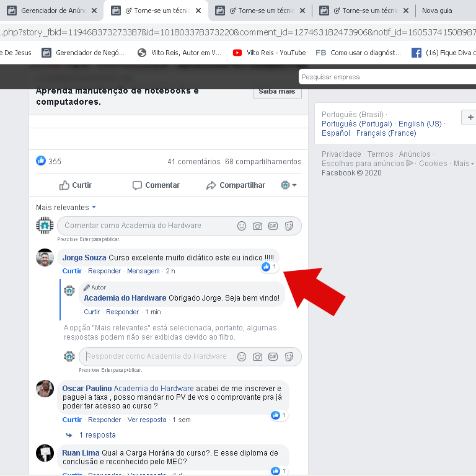Reply to Jorge Souza's comment
476x476 pixels.
[x=104, y=271]
